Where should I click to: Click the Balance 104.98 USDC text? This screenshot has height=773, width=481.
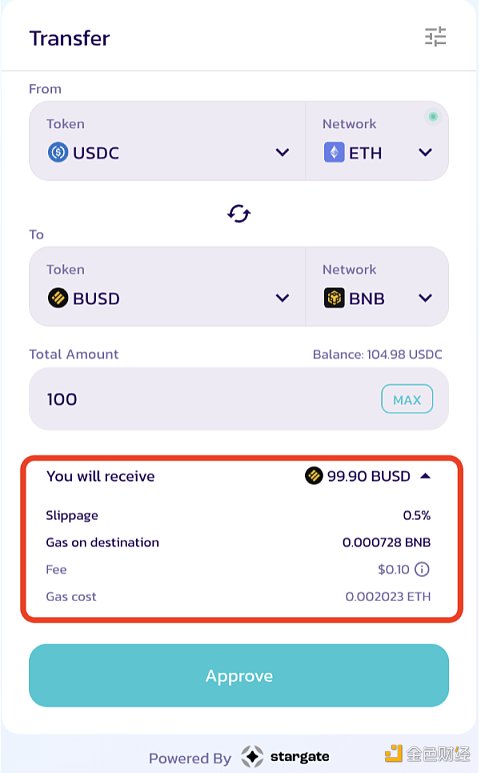coord(378,354)
